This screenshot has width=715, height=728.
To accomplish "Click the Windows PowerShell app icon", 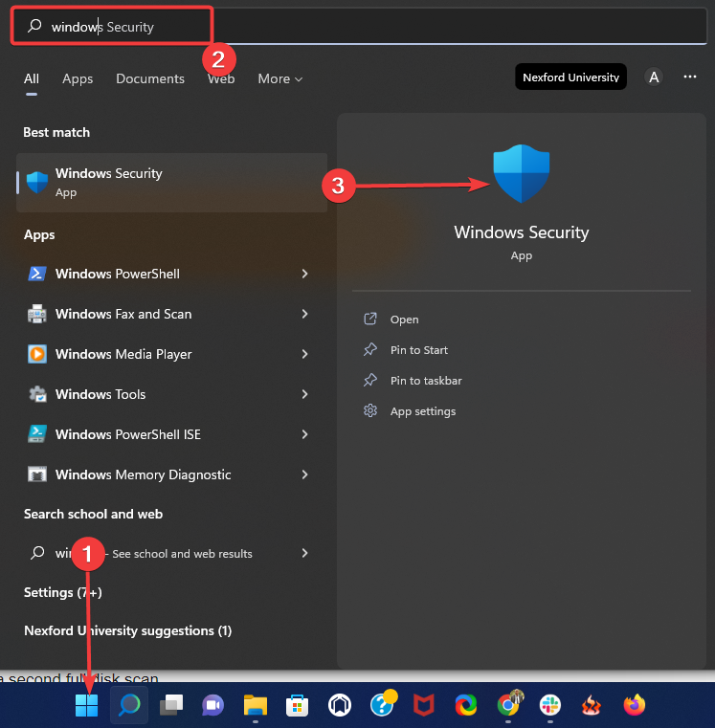I will 37,274.
